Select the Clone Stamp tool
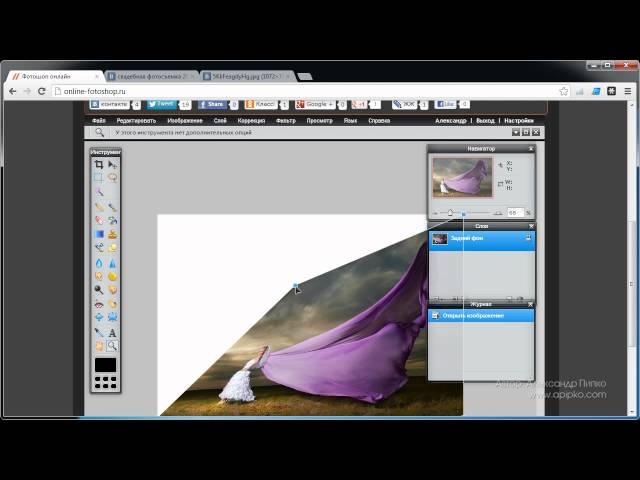The width and height of the screenshot is (640, 480). pos(112,234)
